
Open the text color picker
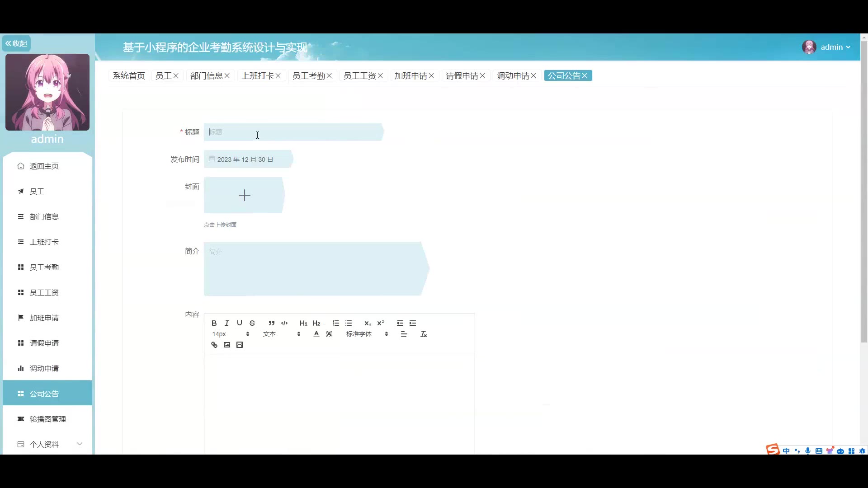[x=316, y=334]
